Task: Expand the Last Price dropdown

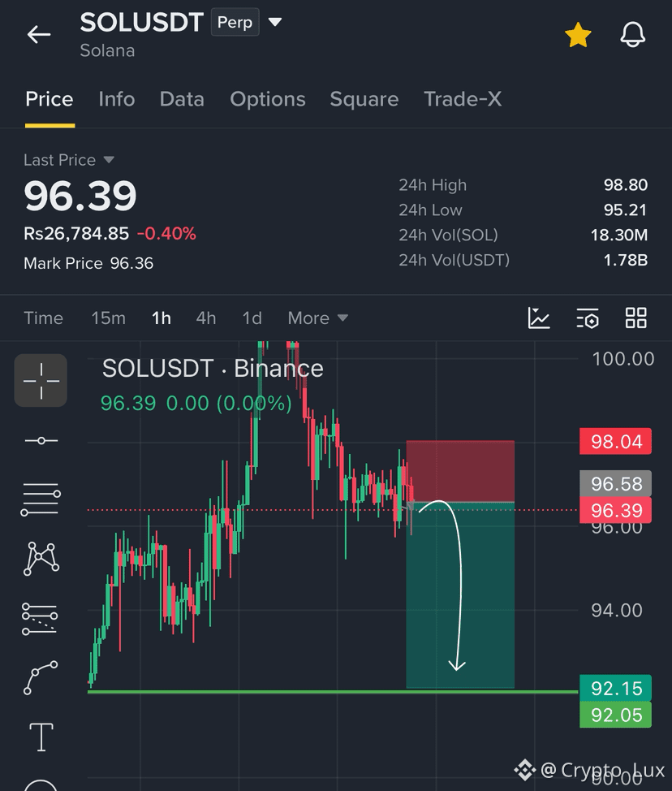Action: click(69, 160)
